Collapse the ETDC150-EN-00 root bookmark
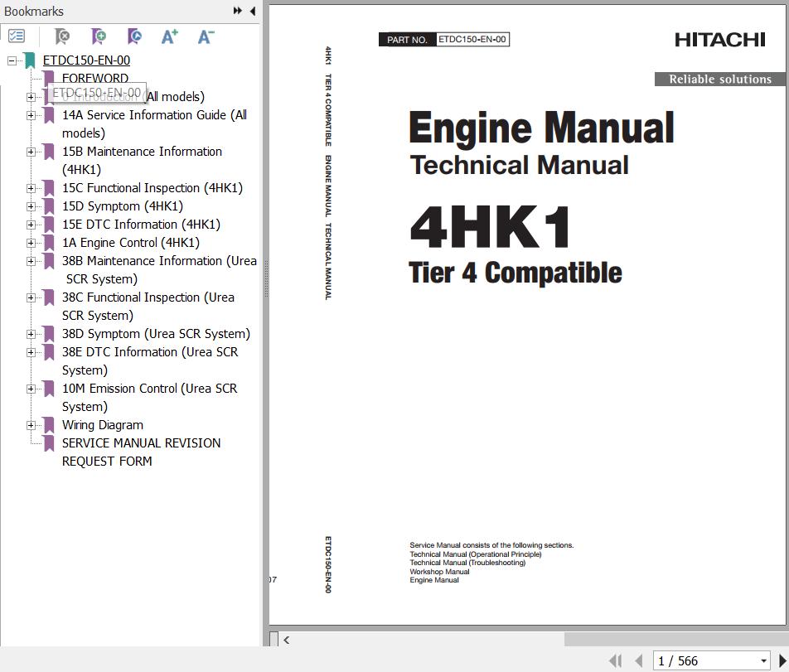789x672 pixels. tap(12, 60)
